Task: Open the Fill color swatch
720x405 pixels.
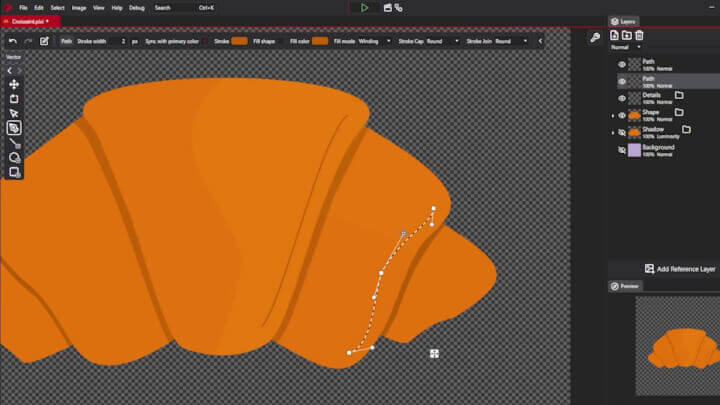Action: point(320,41)
